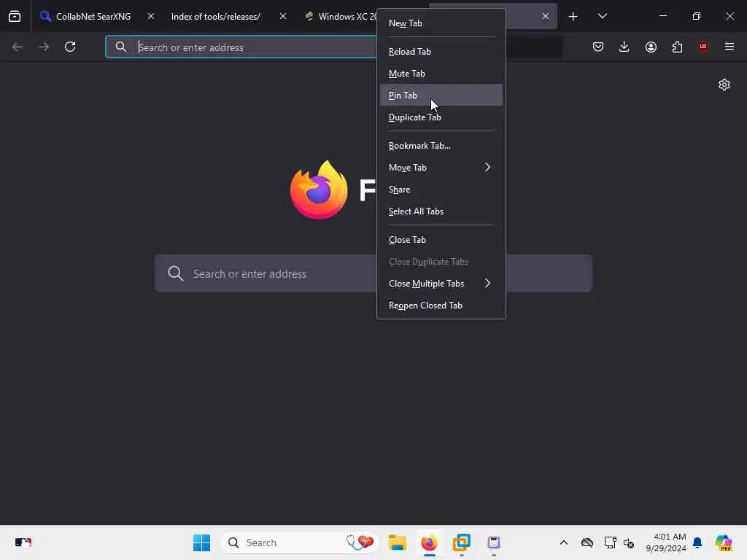The width and height of the screenshot is (747, 560).
Task: Show hidden system tray icons
Action: (564, 542)
